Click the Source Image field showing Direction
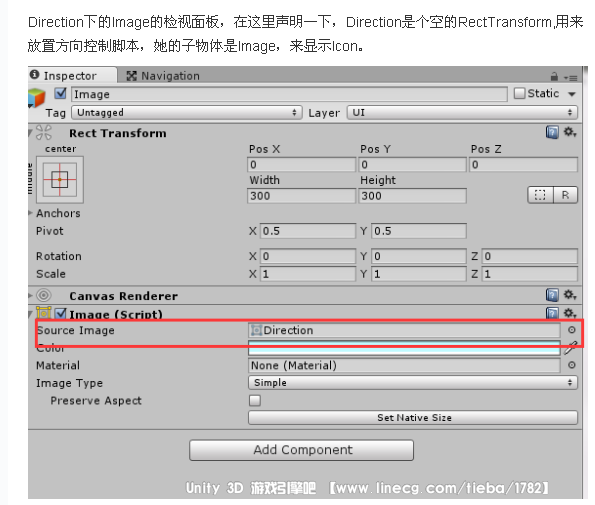Viewport: 595px width, 505px height. pyautogui.click(x=404, y=330)
